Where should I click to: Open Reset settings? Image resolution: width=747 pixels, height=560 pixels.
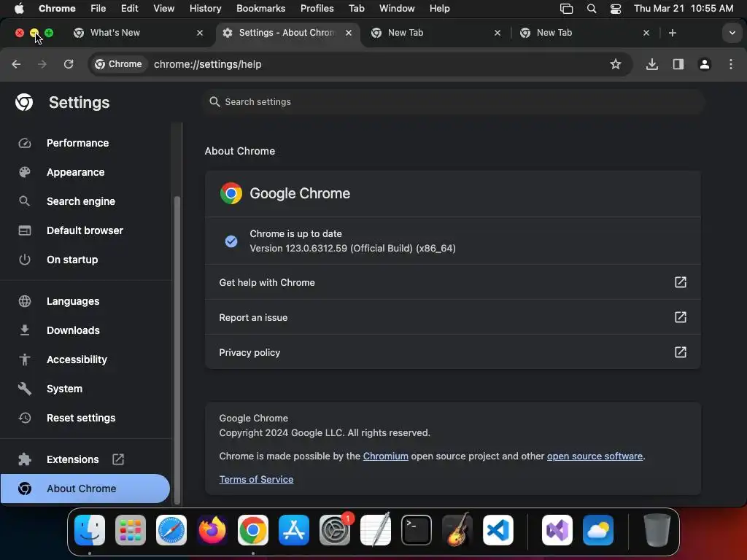click(x=80, y=418)
